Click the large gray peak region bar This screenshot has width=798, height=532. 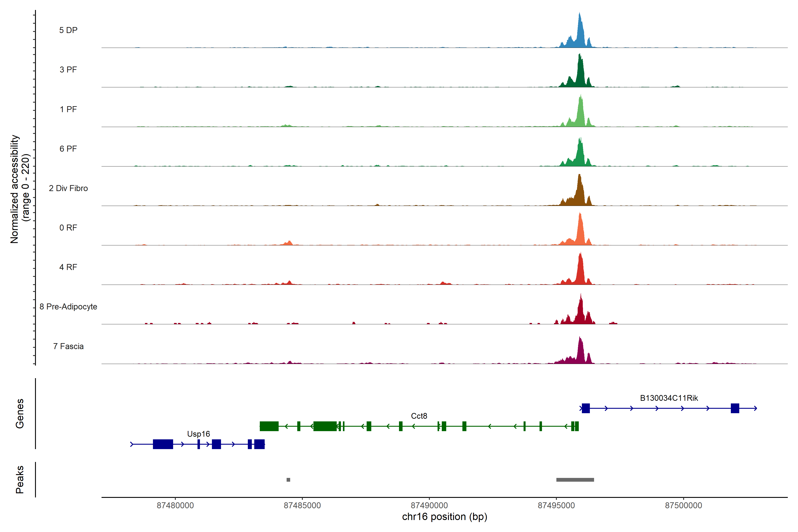point(575,480)
